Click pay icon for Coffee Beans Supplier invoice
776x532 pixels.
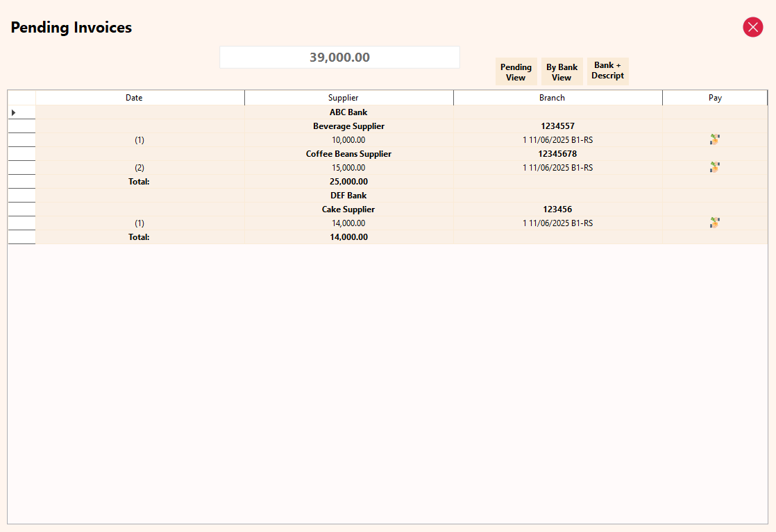(714, 168)
